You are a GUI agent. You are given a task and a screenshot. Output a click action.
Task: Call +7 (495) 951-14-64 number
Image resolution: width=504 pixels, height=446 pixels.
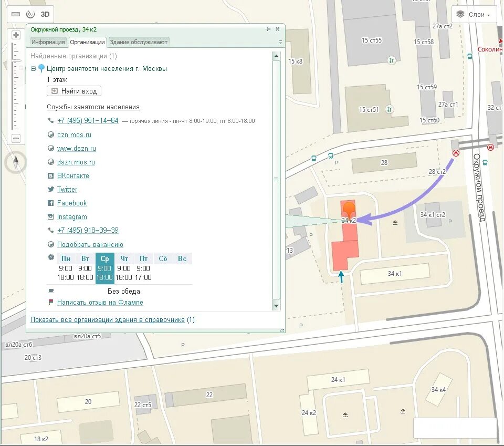pos(88,121)
